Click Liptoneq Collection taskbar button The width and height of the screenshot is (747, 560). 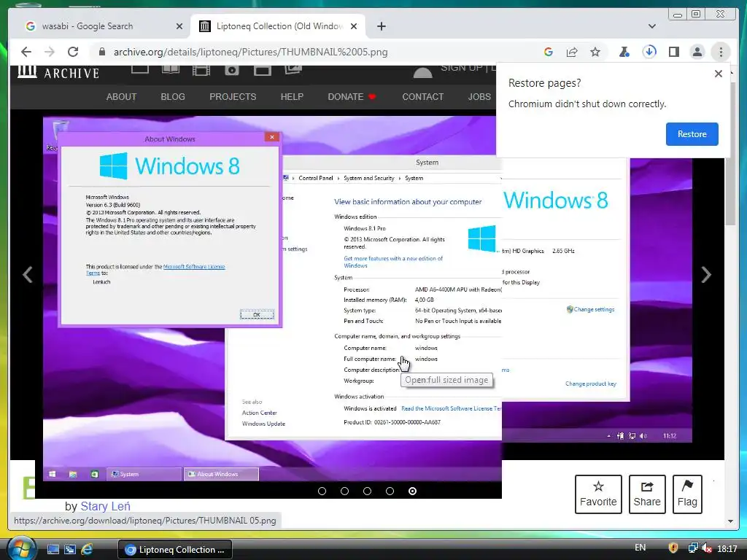pos(175,550)
